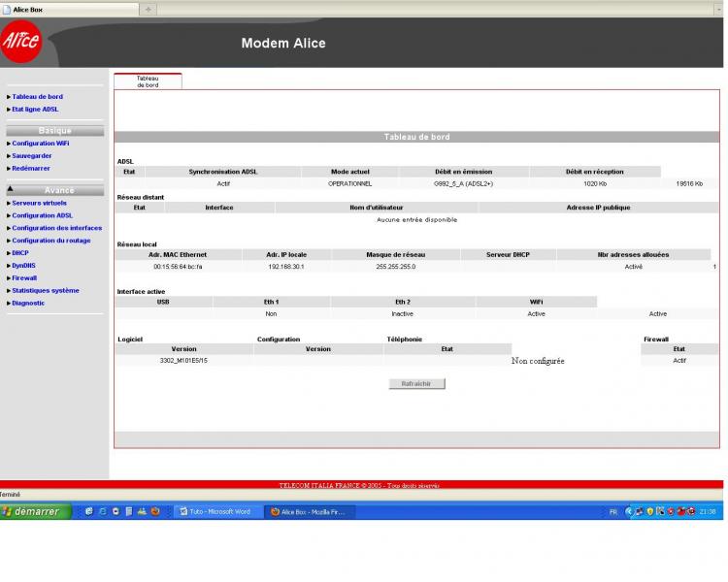Click the netmask value 255.255.255.0
The height and width of the screenshot is (582, 728).
(396, 267)
